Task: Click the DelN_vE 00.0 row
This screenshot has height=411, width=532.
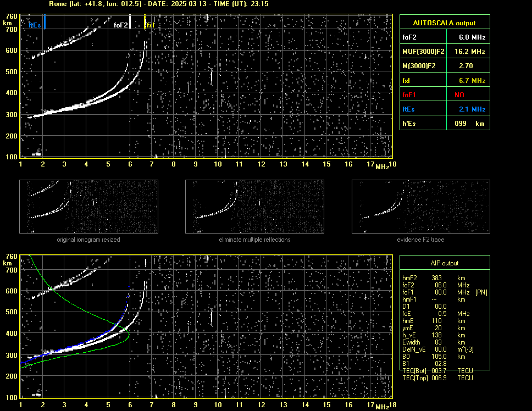Action: point(437,349)
